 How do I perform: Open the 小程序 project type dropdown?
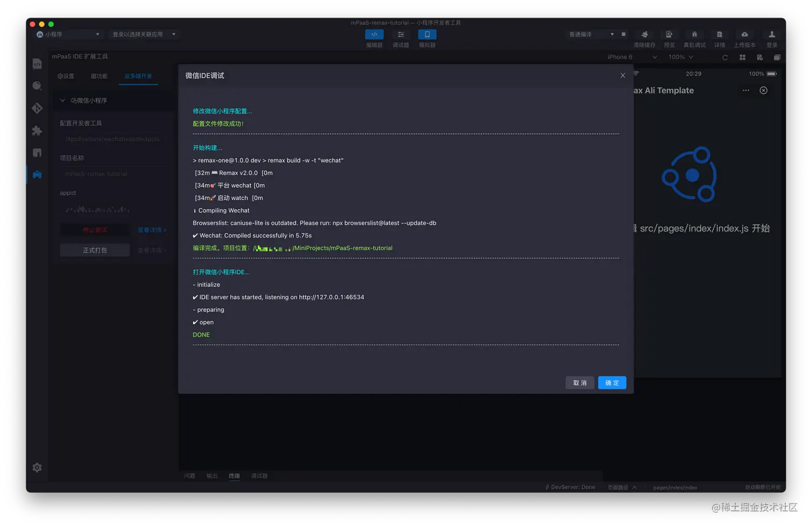(x=68, y=34)
